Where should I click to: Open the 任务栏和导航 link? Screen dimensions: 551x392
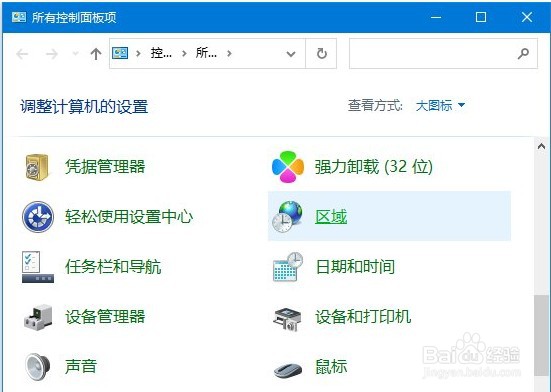pyautogui.click(x=113, y=267)
